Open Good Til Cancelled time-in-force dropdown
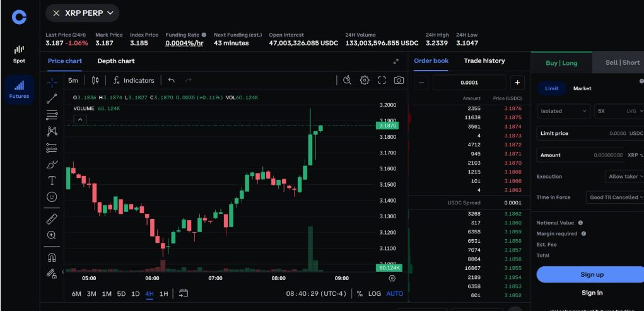This screenshot has height=311, width=644. point(614,197)
